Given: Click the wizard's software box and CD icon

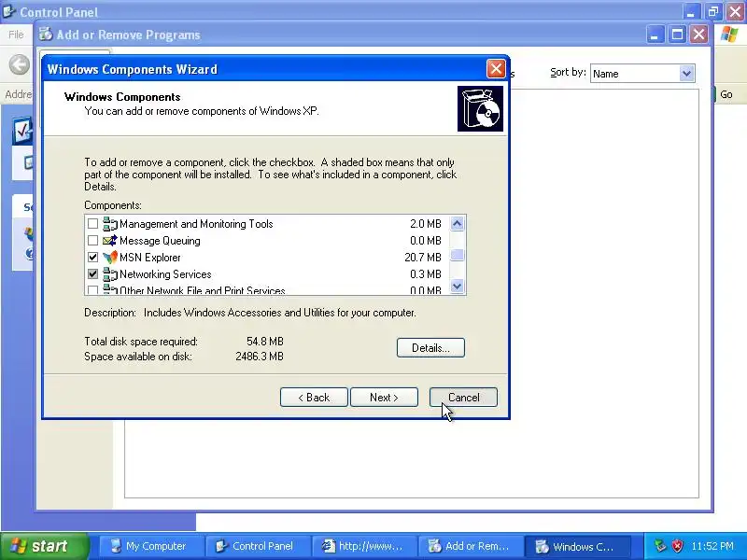Looking at the screenshot, I should point(480,108).
